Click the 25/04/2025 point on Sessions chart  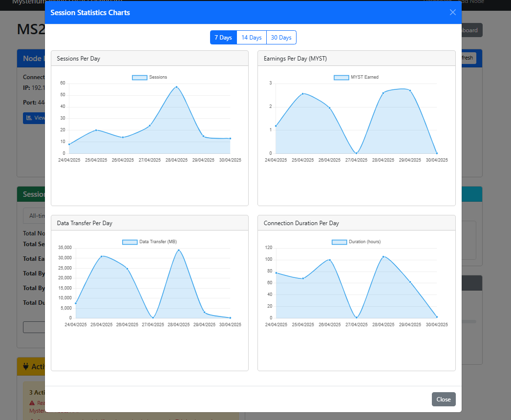pyautogui.click(x=96, y=130)
